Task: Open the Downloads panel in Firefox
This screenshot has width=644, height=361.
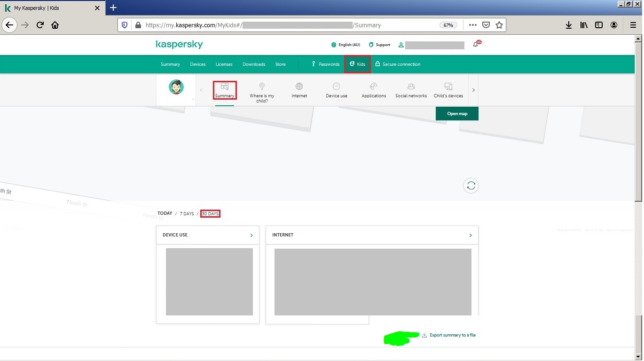Action: point(568,25)
